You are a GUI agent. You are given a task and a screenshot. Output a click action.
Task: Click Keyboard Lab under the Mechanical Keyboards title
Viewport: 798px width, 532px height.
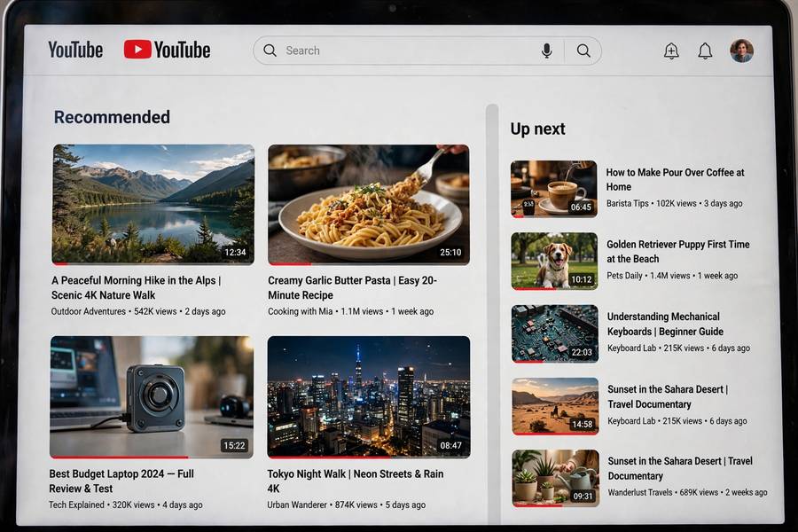pyautogui.click(x=631, y=348)
